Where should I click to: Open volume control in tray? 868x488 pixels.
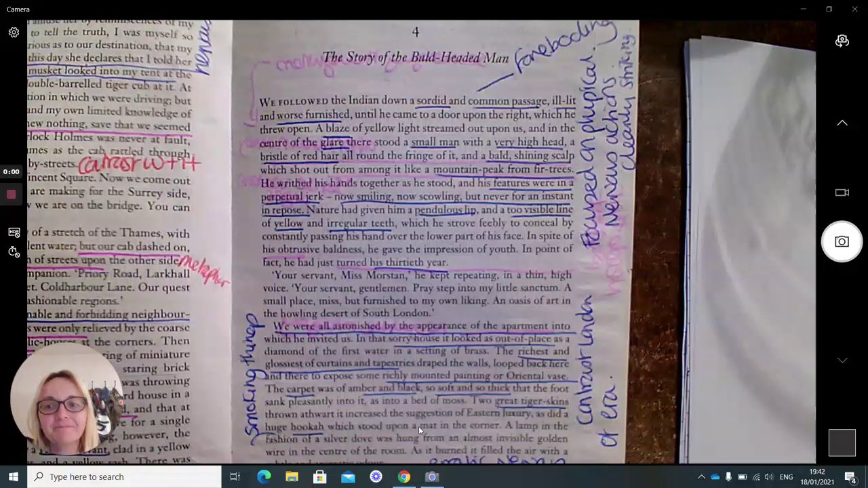(x=769, y=477)
